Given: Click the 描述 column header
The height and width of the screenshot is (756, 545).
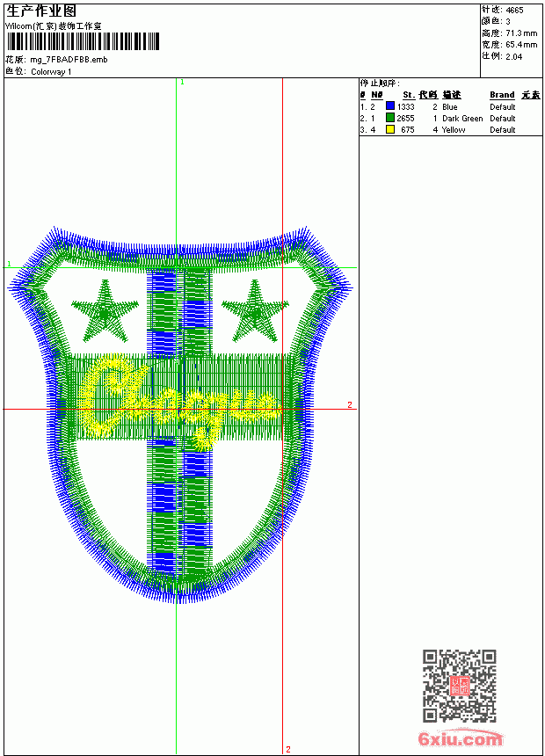Looking at the screenshot, I should 452,95.
